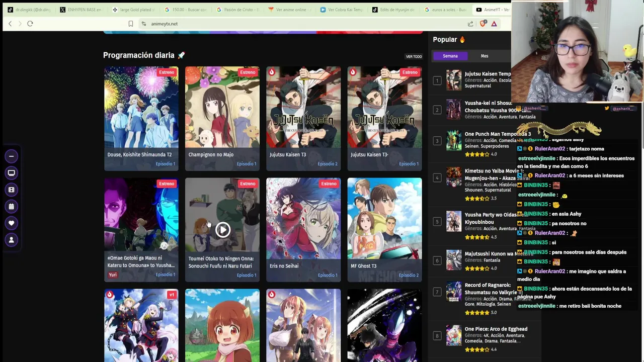Click the fire icon on Jujutsu Kaisen T3 episodio 2
The image size is (644, 362).
coord(272,72)
